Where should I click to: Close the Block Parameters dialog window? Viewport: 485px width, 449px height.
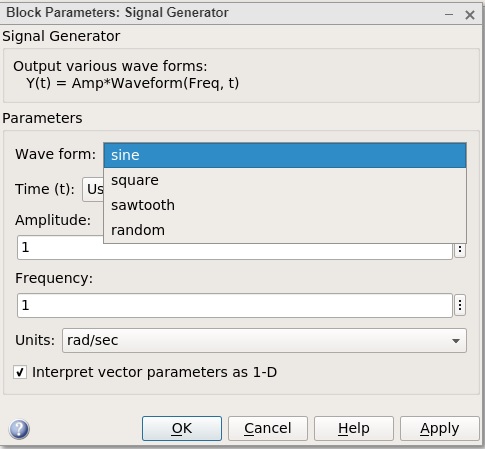tap(470, 15)
